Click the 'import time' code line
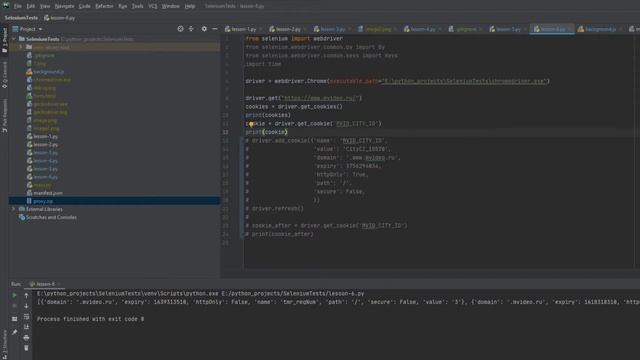 263,64
